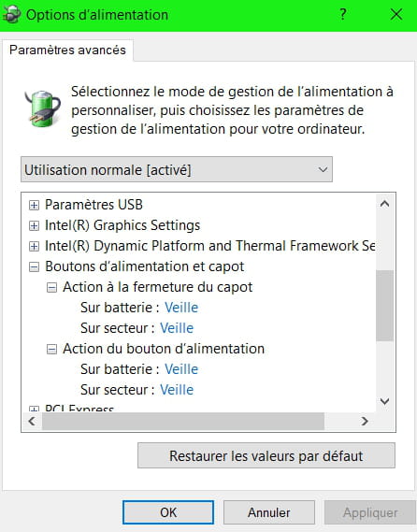Select the Paramètres avancés tab
This screenshot has width=417, height=532.
point(67,50)
